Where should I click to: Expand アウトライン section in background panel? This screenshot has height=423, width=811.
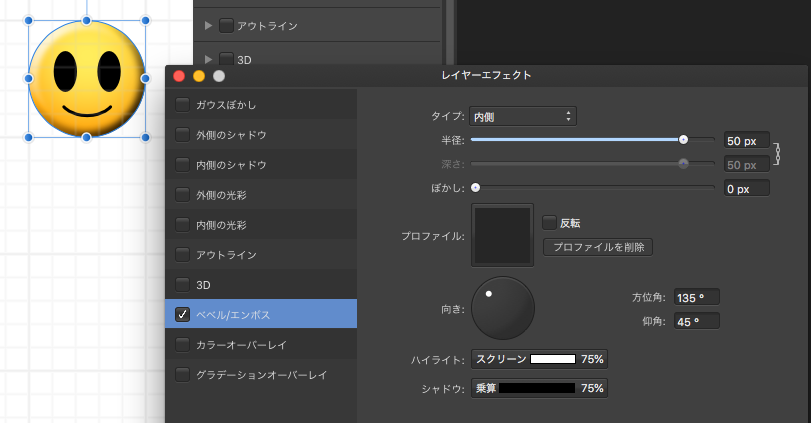pyautogui.click(x=208, y=25)
